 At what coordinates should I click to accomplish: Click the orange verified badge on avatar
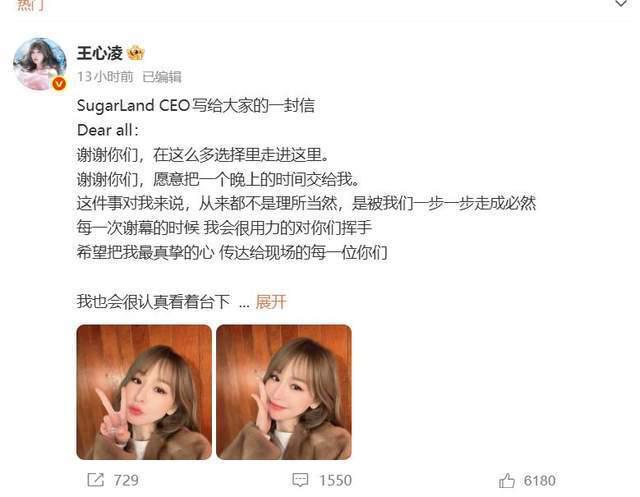click(x=59, y=84)
